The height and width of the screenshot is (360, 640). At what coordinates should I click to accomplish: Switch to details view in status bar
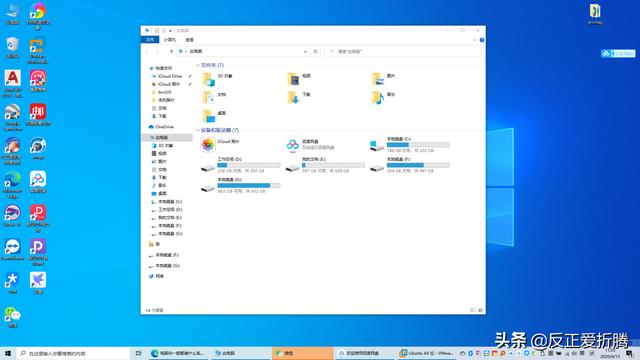click(x=473, y=311)
